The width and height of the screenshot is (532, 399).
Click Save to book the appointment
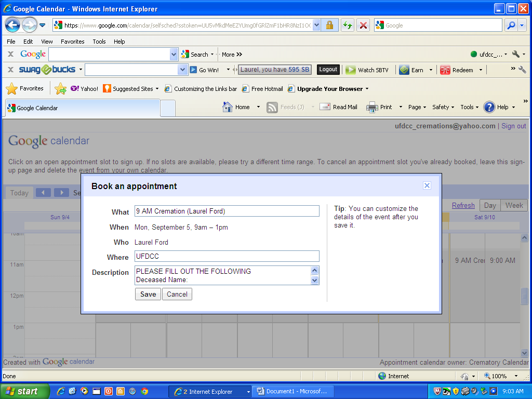click(148, 294)
